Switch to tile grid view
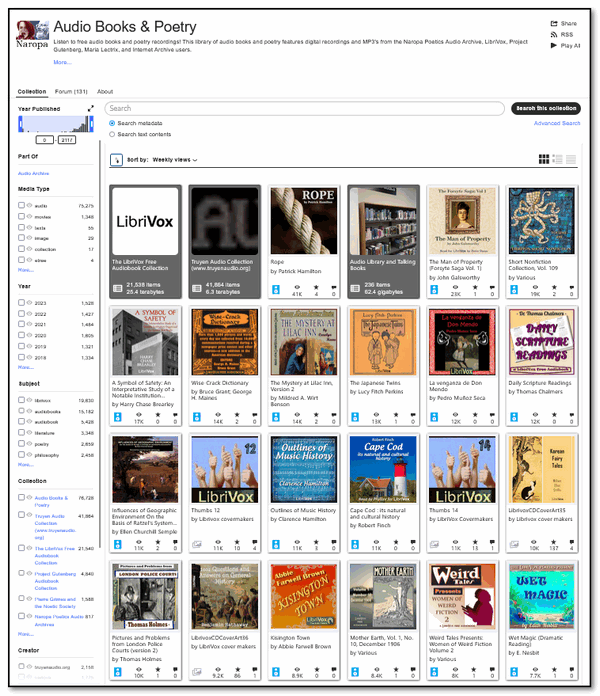 [x=544, y=159]
